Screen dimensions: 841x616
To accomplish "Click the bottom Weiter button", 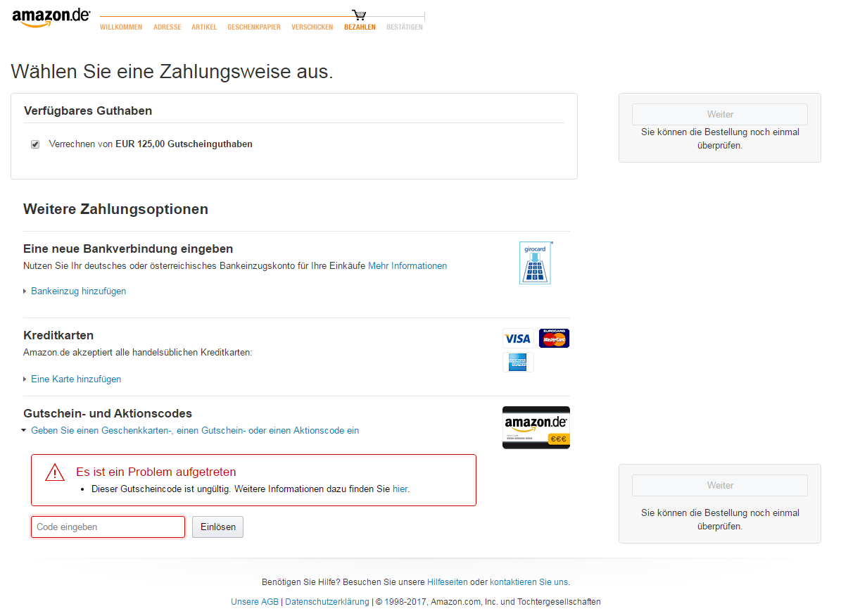I will point(720,486).
